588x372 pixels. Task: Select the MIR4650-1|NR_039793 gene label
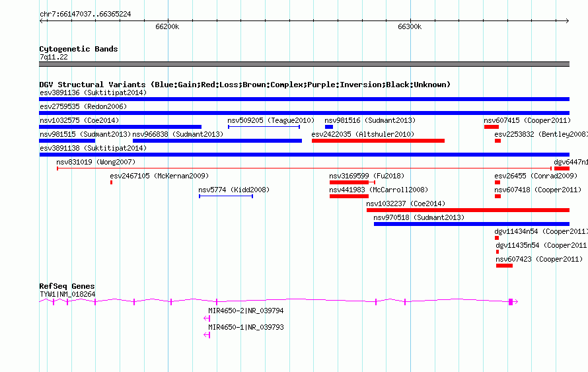point(246,327)
